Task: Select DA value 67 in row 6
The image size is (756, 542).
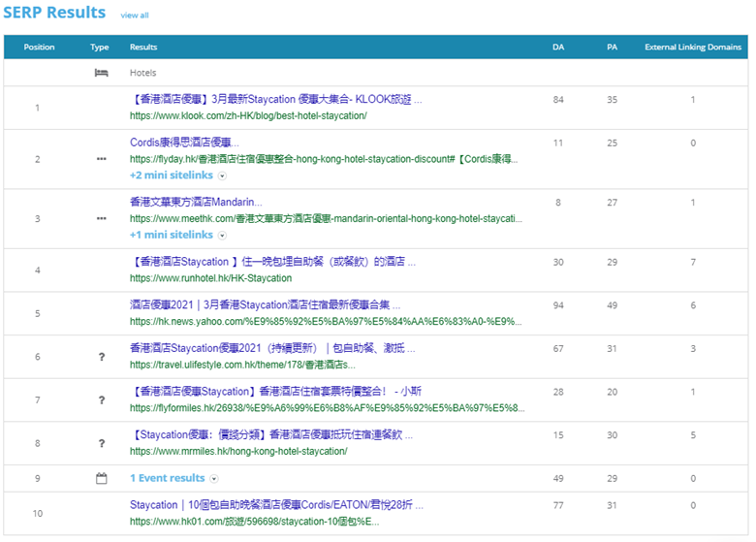Action: [558, 349]
